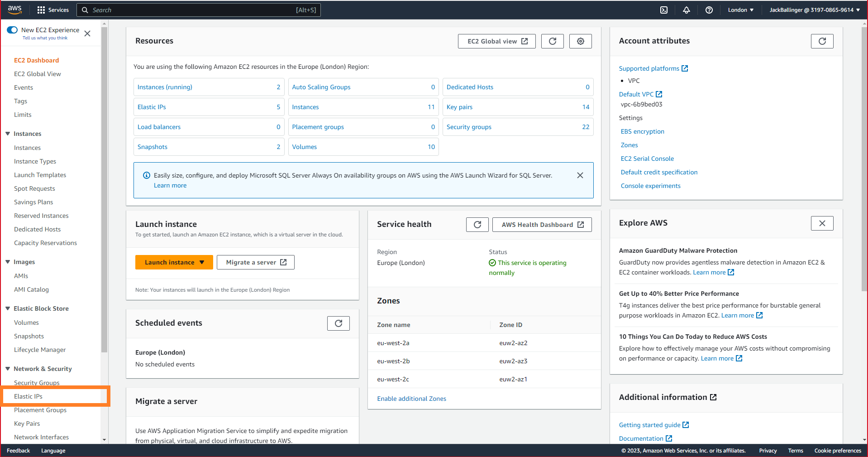Screen dimensions: 868x457
Task: Open the AWS home logo
Action: [14, 10]
